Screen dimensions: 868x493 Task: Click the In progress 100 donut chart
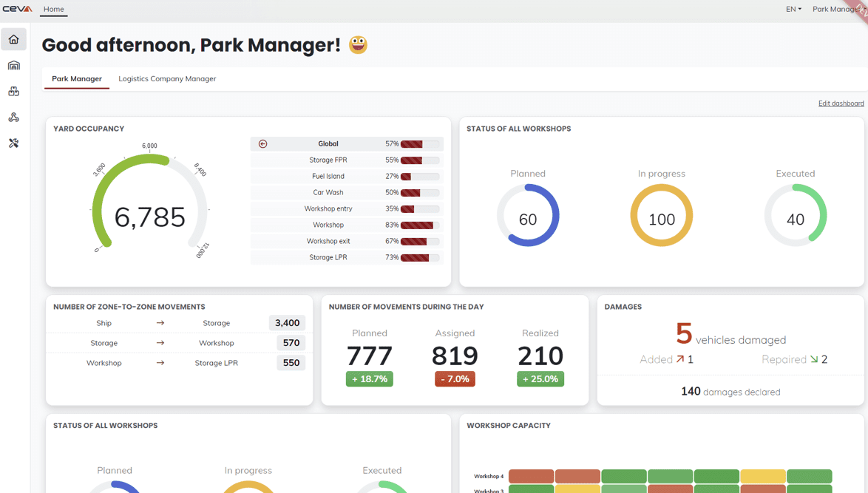pos(662,216)
